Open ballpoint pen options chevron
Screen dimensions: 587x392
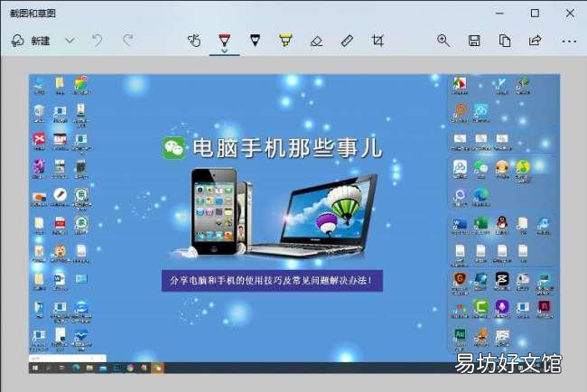(x=224, y=51)
